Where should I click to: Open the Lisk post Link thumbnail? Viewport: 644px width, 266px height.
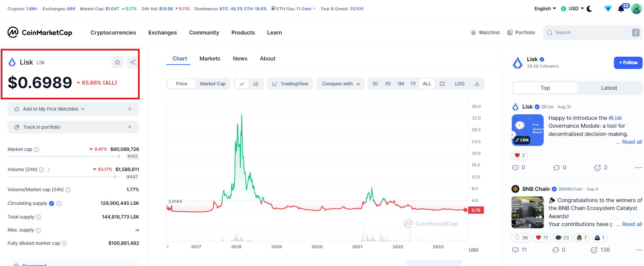point(528,130)
